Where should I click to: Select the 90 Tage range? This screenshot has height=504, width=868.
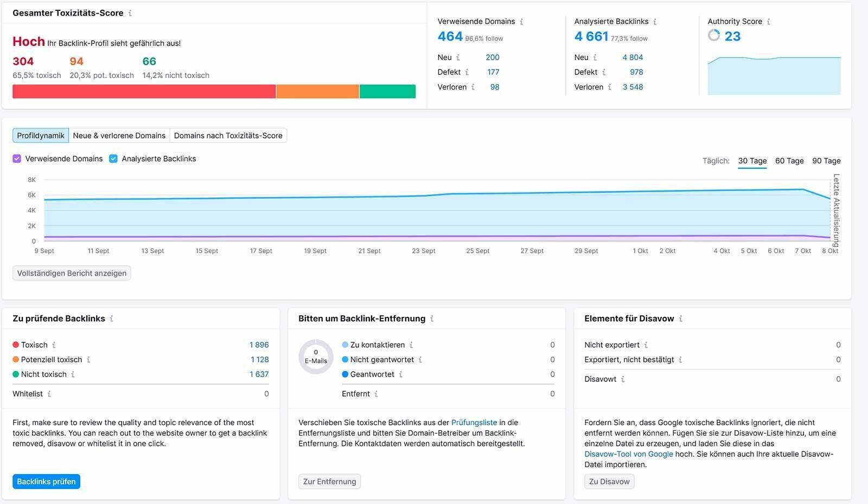(826, 161)
